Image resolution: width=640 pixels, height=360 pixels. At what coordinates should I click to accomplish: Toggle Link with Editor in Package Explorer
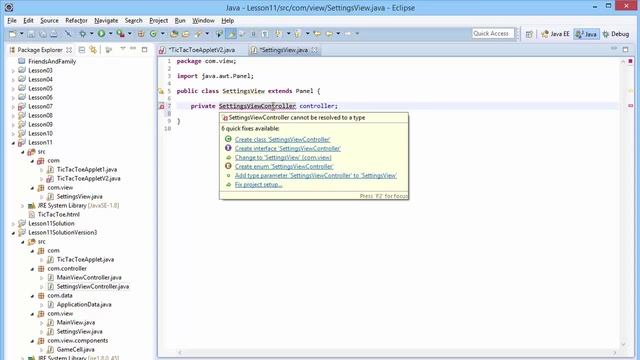click(x=93, y=50)
